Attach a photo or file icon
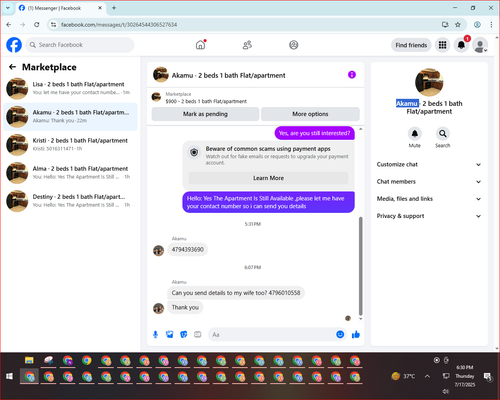Viewport: 500px width, 400px height. pos(170,334)
